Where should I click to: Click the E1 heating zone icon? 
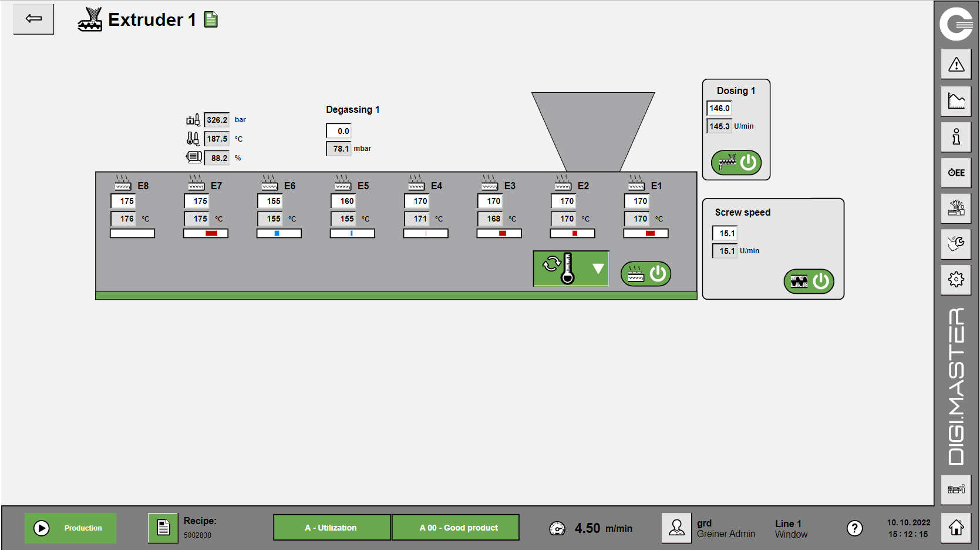(637, 183)
